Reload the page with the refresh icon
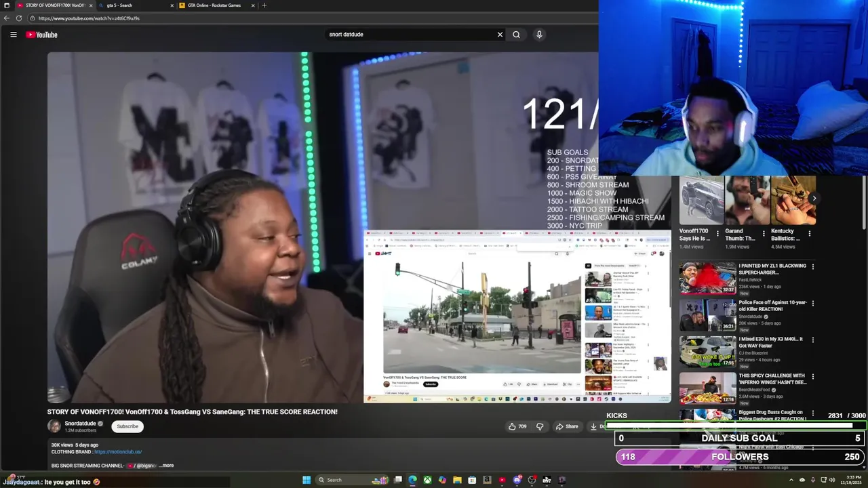 pos(18,18)
